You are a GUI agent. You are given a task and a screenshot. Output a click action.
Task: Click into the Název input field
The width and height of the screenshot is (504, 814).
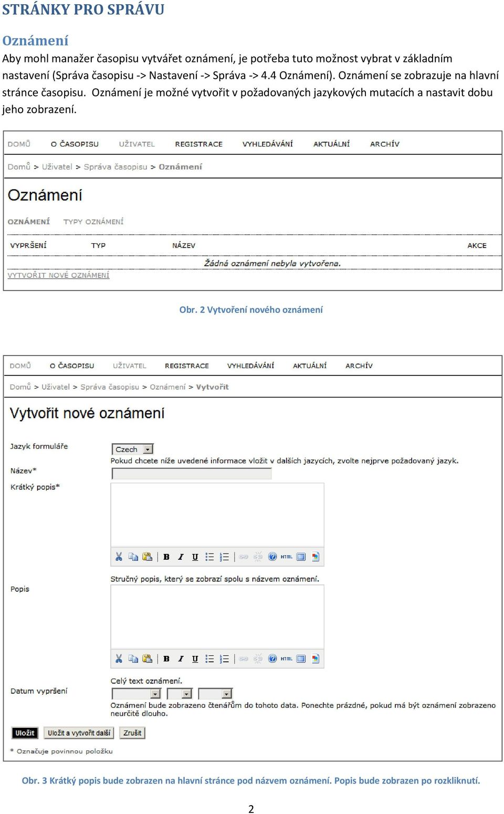(192, 474)
